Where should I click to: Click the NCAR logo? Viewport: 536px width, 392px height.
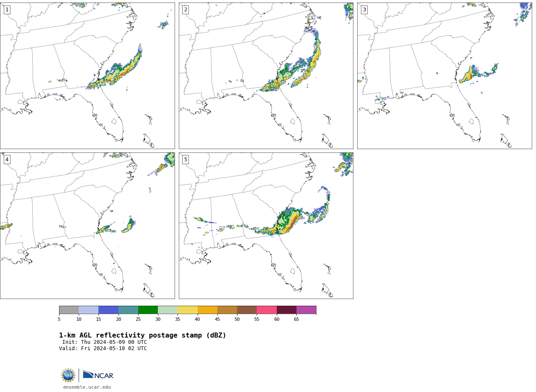coord(98,375)
